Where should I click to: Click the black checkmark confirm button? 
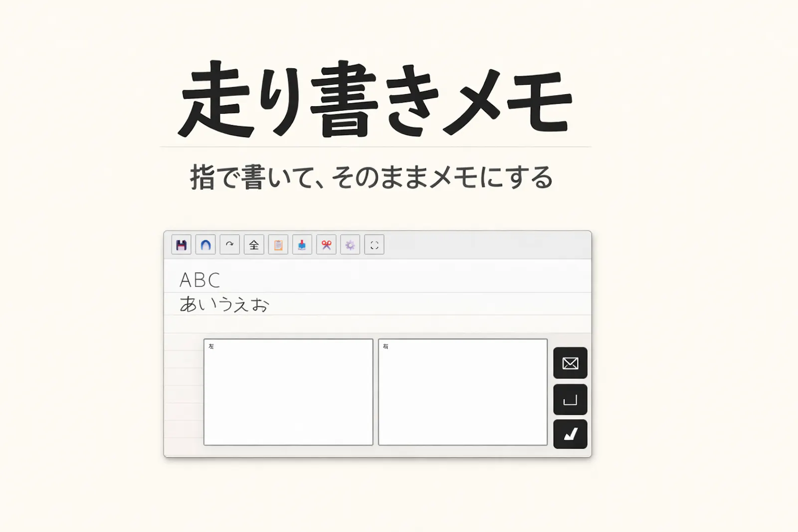click(x=570, y=434)
